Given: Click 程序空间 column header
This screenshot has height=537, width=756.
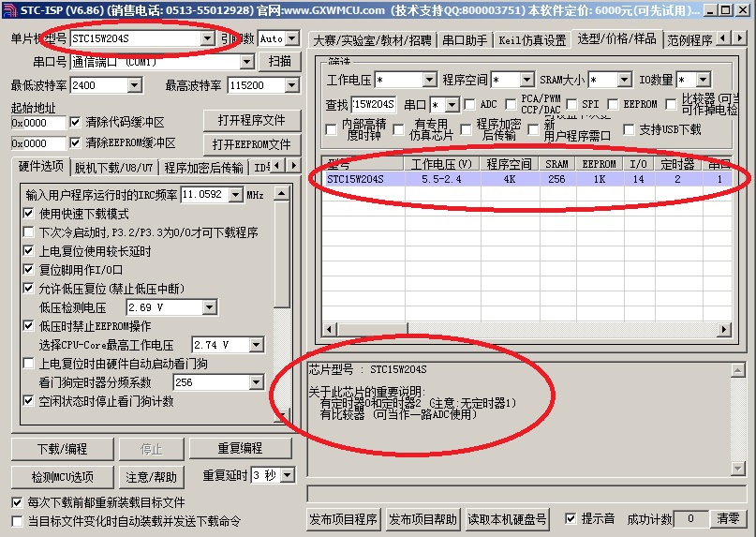Looking at the screenshot, I should pyautogui.click(x=509, y=164).
